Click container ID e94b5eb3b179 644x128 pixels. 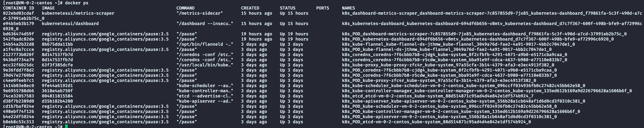pos(19,23)
